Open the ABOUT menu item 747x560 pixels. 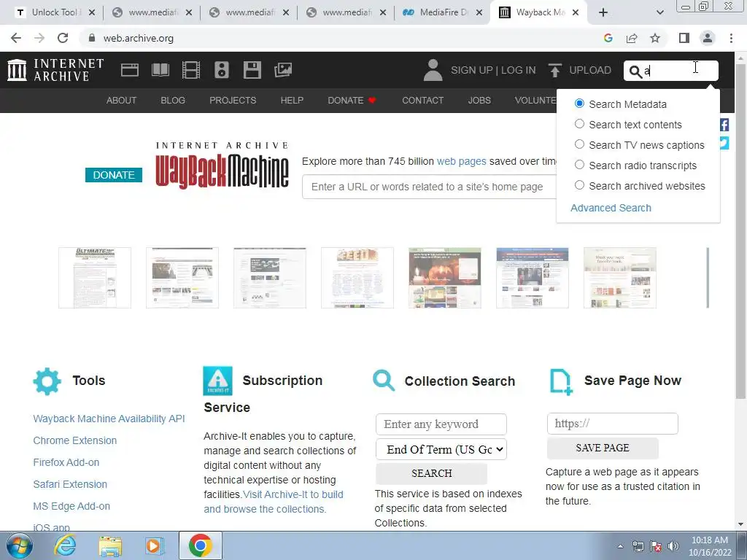122,101
